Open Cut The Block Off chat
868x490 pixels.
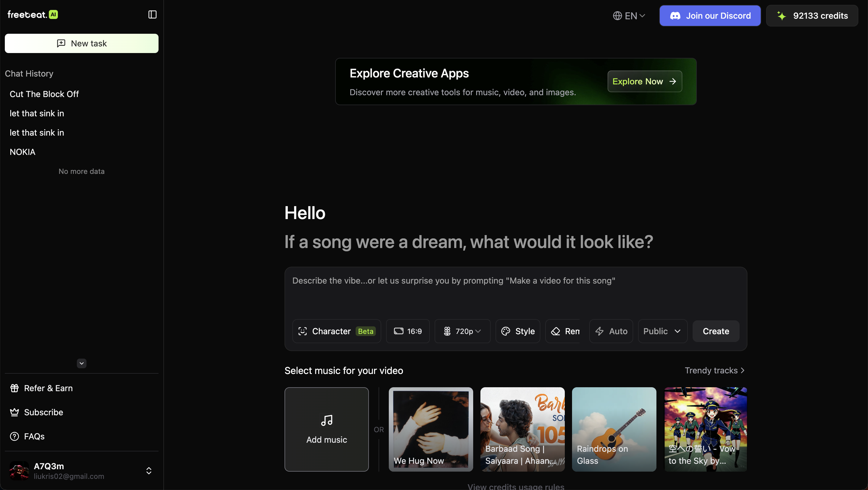[44, 94]
